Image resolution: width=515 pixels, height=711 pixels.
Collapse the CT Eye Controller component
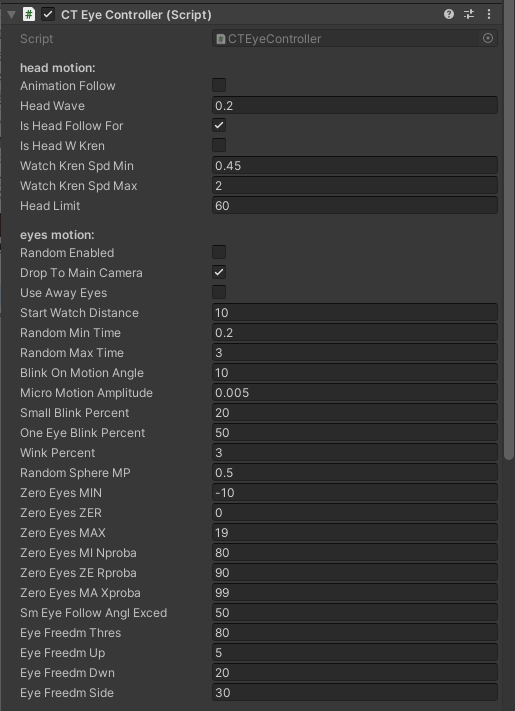(x=11, y=15)
